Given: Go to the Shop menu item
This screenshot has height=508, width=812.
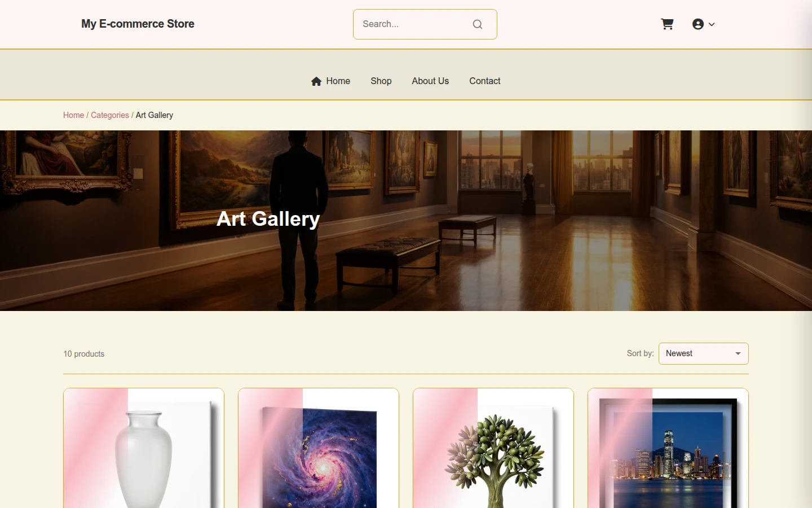Looking at the screenshot, I should tap(381, 81).
